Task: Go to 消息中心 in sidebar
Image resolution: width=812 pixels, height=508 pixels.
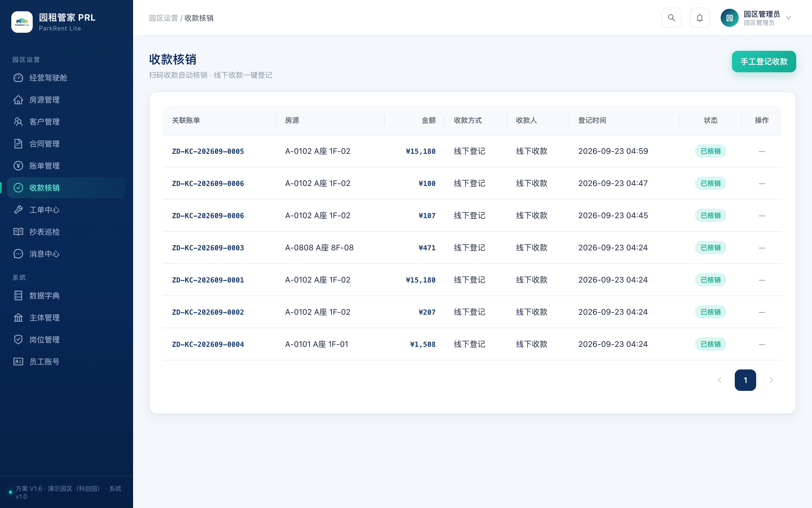Action: click(67, 254)
